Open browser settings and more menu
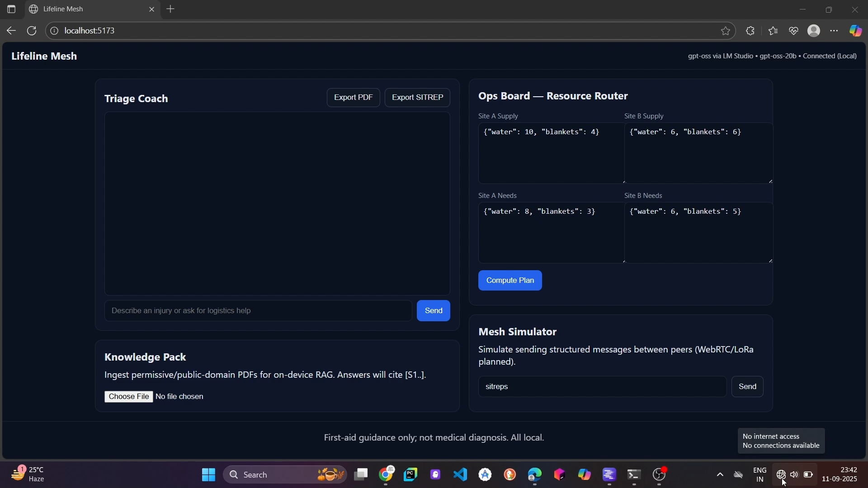The height and width of the screenshot is (488, 868). tap(835, 31)
